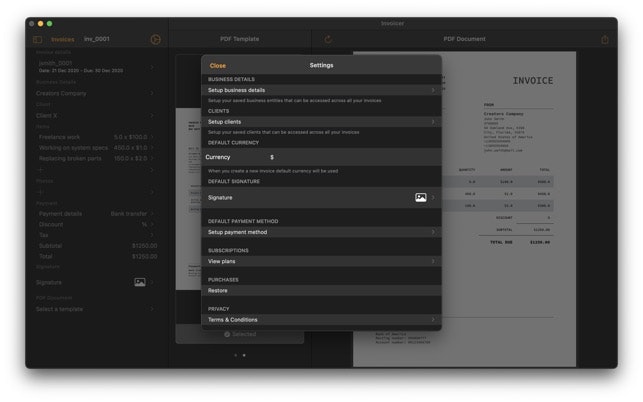
Task: Close the Settings dialog
Action: (217, 66)
